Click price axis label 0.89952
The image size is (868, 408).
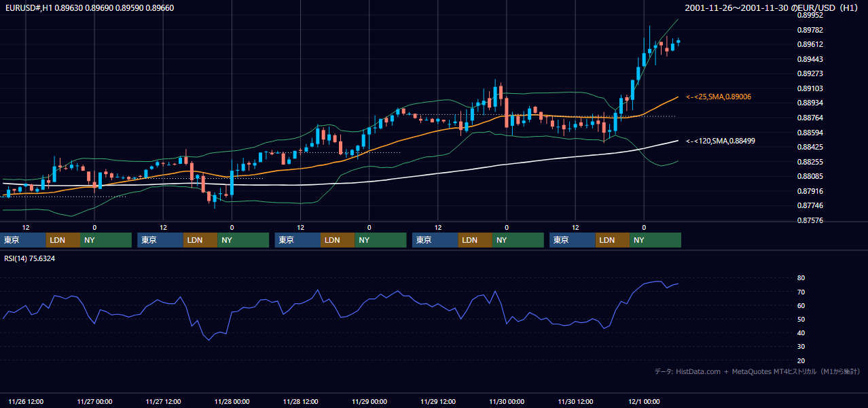click(810, 15)
